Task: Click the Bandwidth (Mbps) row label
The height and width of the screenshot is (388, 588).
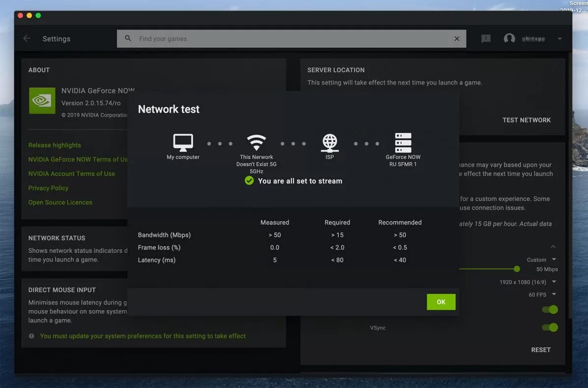Action: [x=164, y=235]
